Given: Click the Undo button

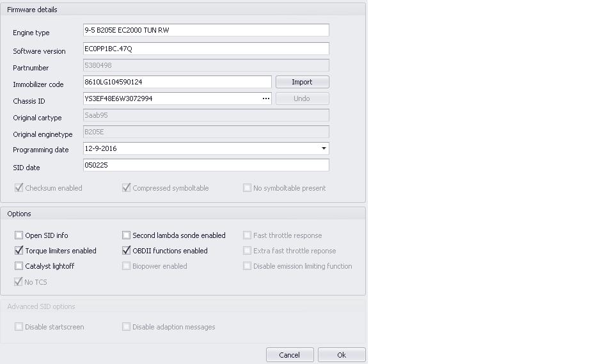Looking at the screenshot, I should point(302,99).
